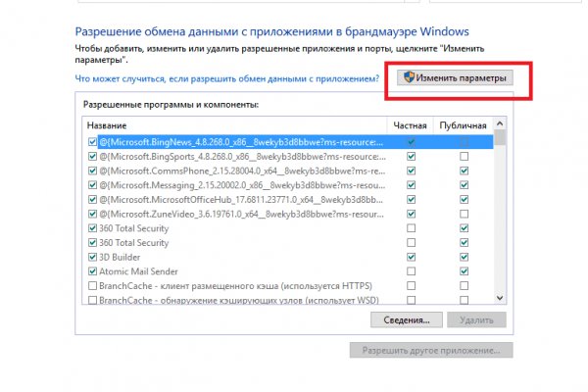
Task: Click the allowed apps list scrollbar thumb
Action: (500, 139)
